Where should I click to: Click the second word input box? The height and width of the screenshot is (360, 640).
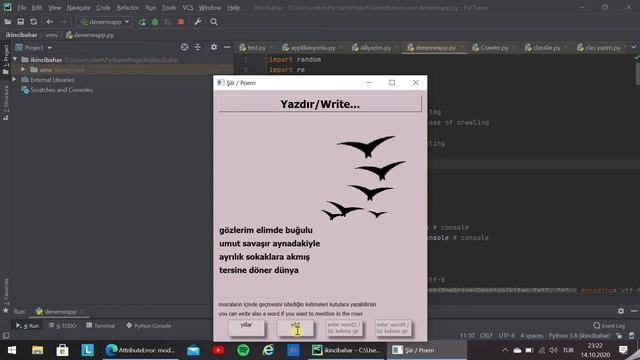pos(296,328)
